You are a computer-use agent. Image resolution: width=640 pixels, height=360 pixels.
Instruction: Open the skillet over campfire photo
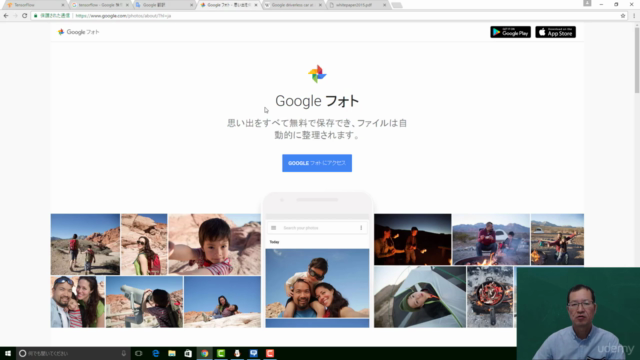(x=490, y=297)
